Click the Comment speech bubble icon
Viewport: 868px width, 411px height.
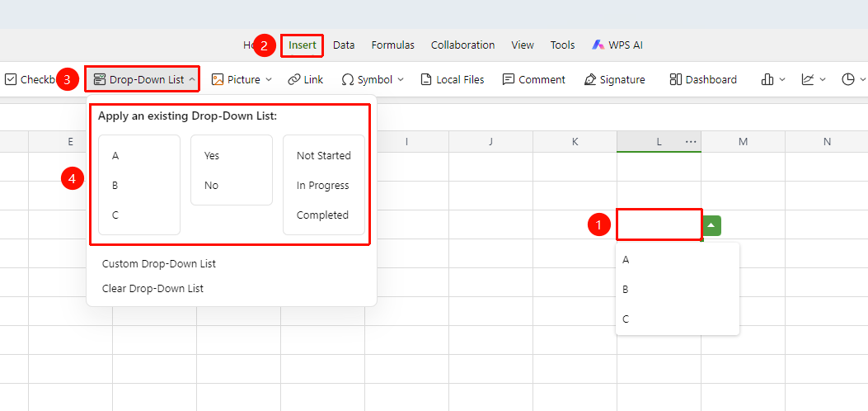[x=508, y=80]
